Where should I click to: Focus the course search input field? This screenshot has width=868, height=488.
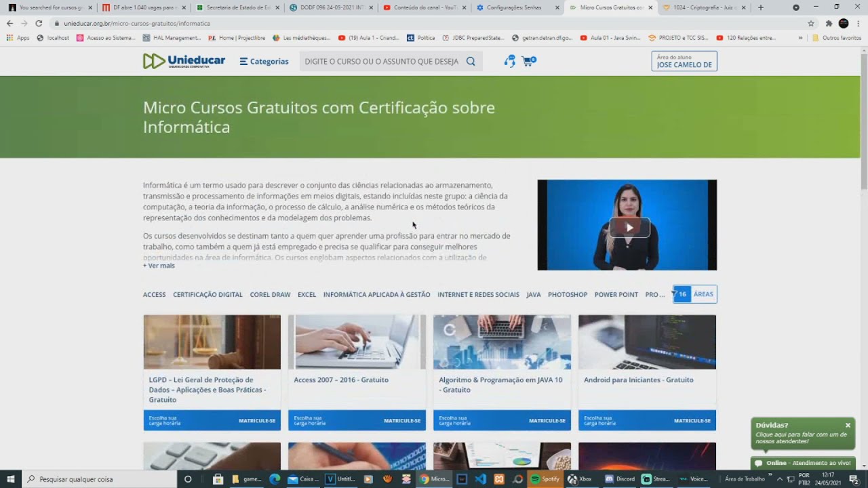382,61
